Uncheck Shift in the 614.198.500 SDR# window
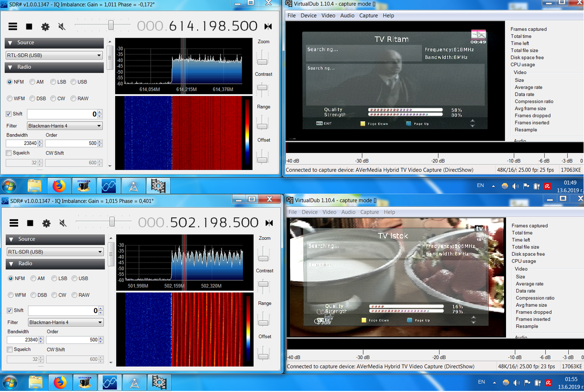The height and width of the screenshot is (392, 584). click(8, 114)
